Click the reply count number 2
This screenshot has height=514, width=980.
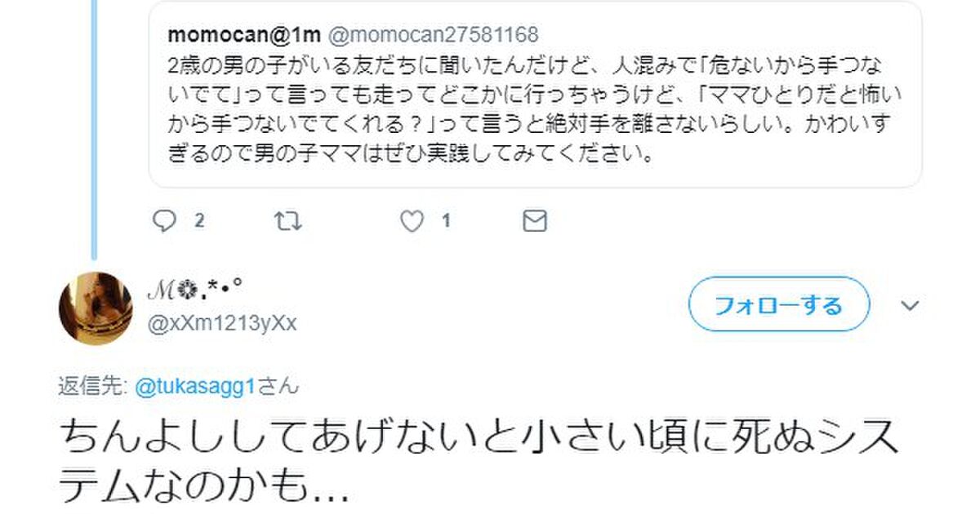(198, 221)
